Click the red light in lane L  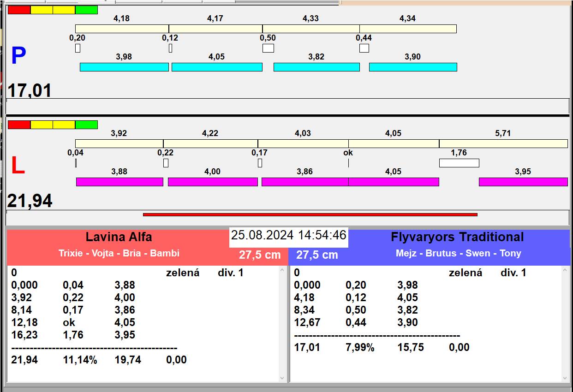(19, 125)
